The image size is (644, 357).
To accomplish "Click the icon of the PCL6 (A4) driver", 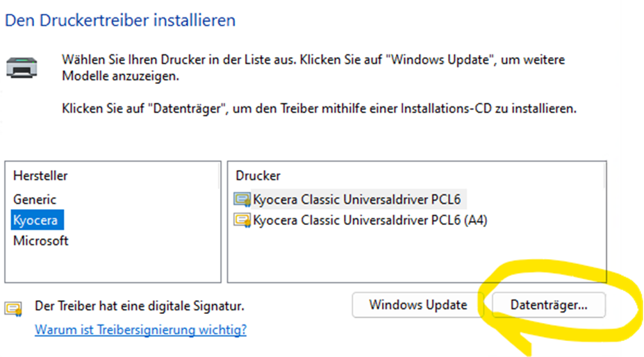I will (242, 221).
